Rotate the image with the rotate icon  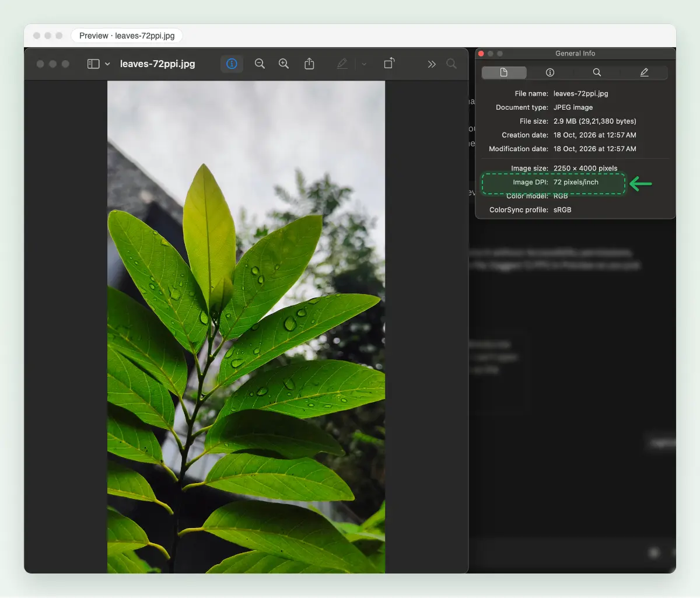tap(389, 64)
